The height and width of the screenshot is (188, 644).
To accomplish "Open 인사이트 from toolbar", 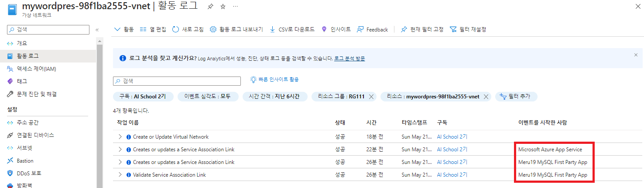I will pos(336,29).
